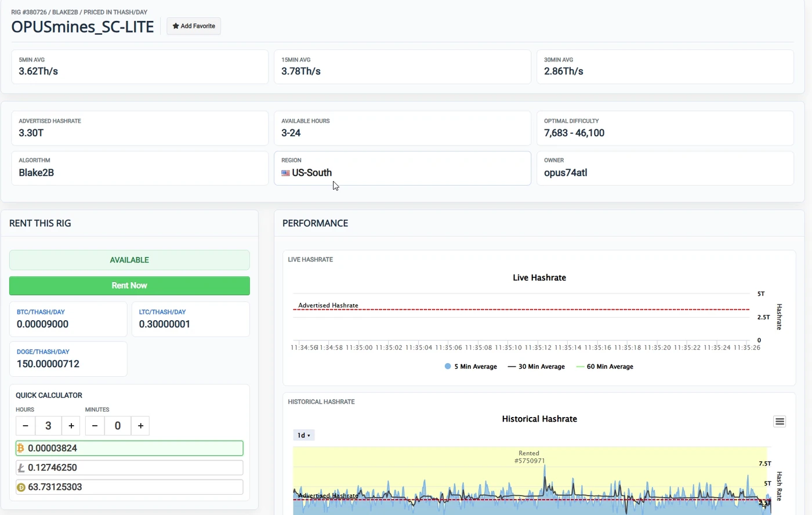Image resolution: width=812 pixels, height=515 pixels.
Task: Click the US flag icon beside US-South
Action: click(x=285, y=173)
